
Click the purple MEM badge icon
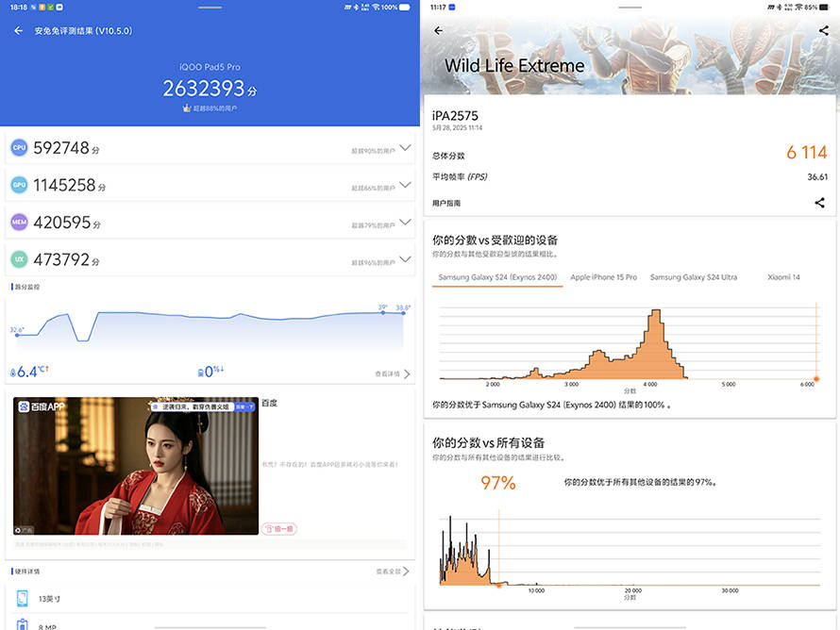(19, 223)
